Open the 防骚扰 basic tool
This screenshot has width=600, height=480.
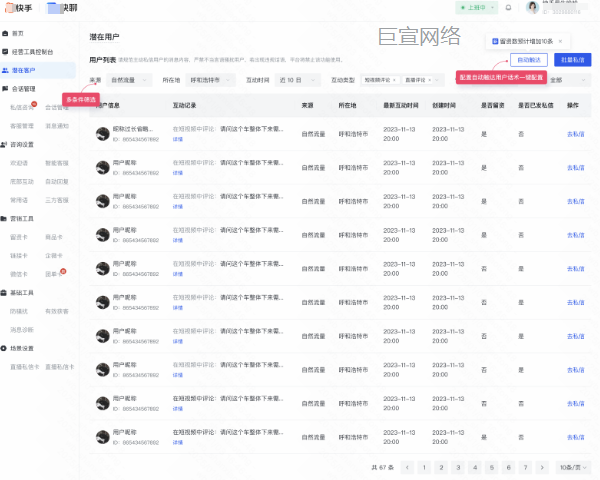click(19, 311)
